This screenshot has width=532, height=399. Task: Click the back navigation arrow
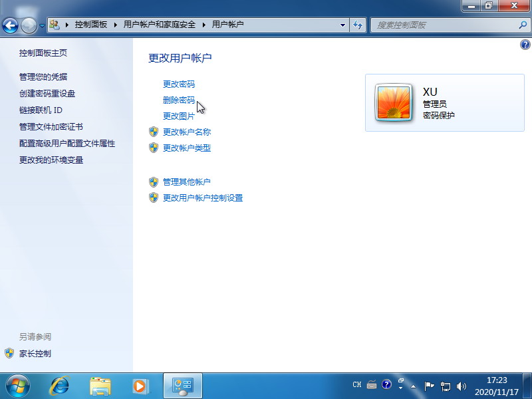pyautogui.click(x=10, y=25)
